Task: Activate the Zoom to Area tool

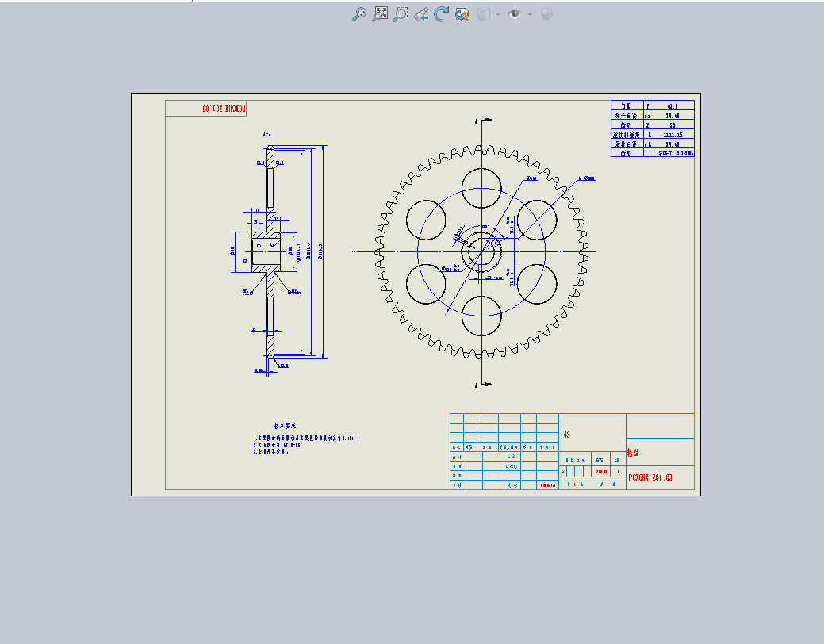Action: click(x=401, y=14)
